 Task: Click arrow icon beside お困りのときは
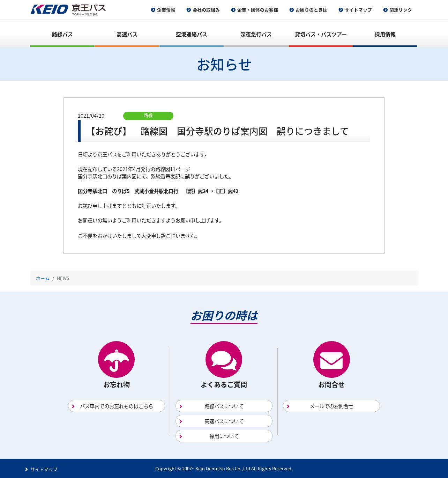pyautogui.click(x=292, y=10)
